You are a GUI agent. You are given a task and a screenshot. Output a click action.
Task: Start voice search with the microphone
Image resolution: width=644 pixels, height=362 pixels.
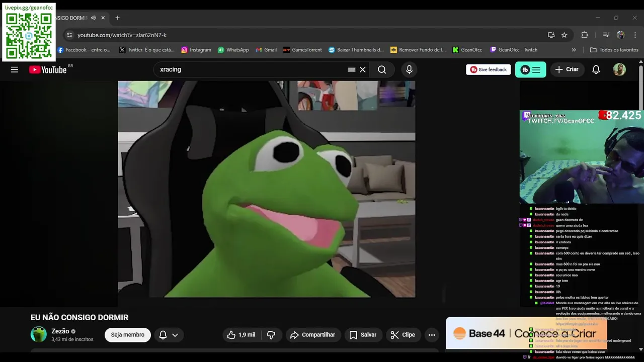(409, 69)
